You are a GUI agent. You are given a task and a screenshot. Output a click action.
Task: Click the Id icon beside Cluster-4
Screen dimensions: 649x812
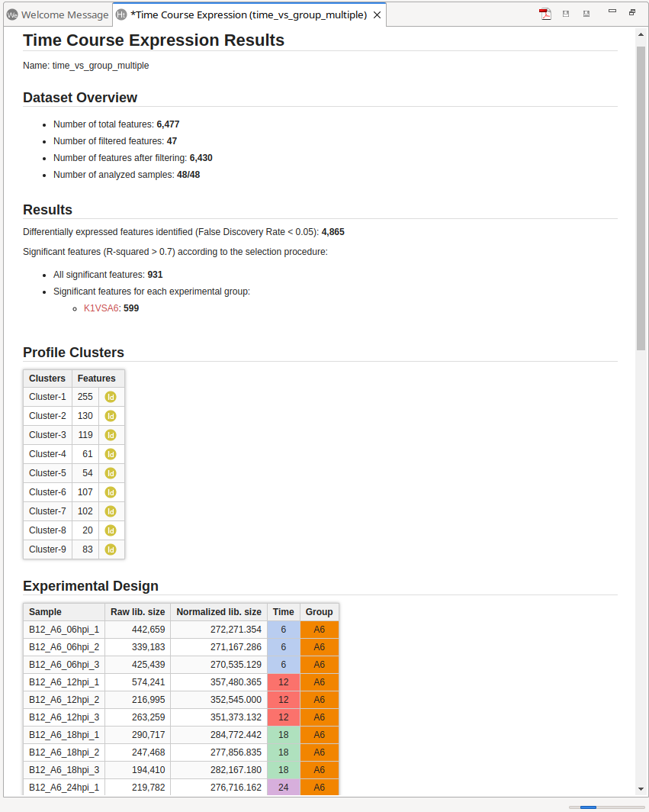111,454
